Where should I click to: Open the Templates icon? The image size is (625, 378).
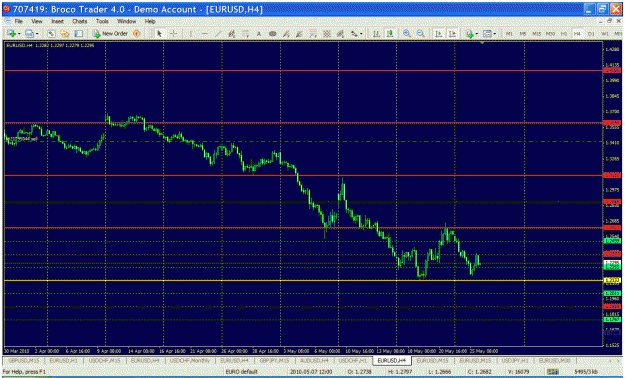point(487,34)
